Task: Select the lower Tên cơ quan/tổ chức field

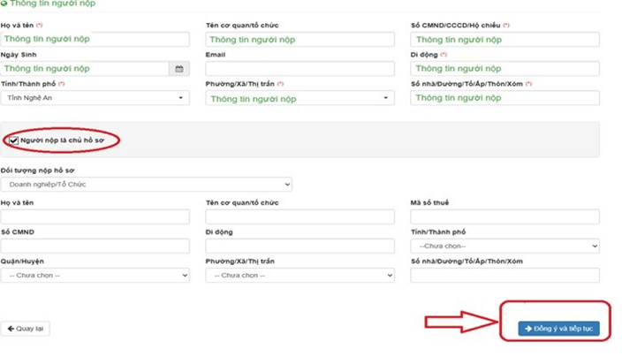Action: [x=300, y=216]
